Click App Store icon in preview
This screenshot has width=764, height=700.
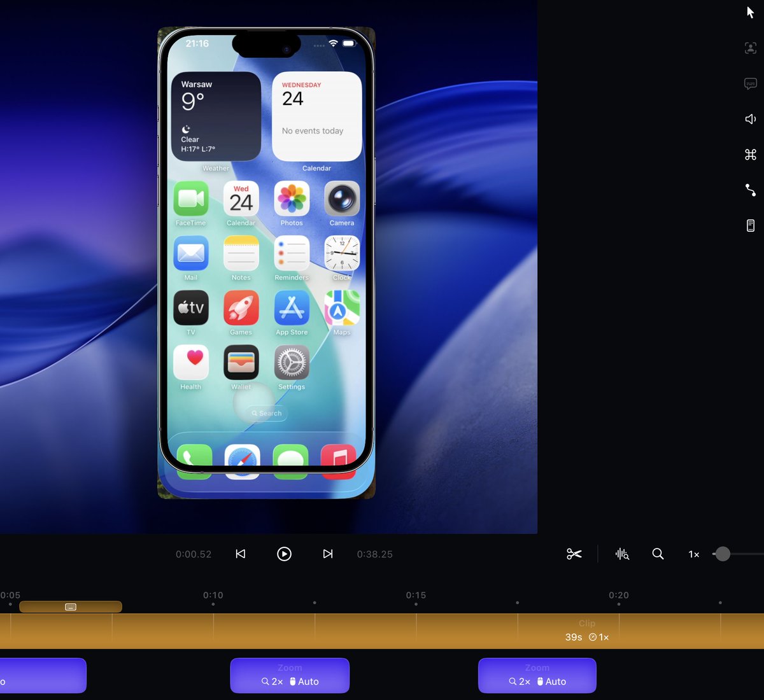point(292,308)
